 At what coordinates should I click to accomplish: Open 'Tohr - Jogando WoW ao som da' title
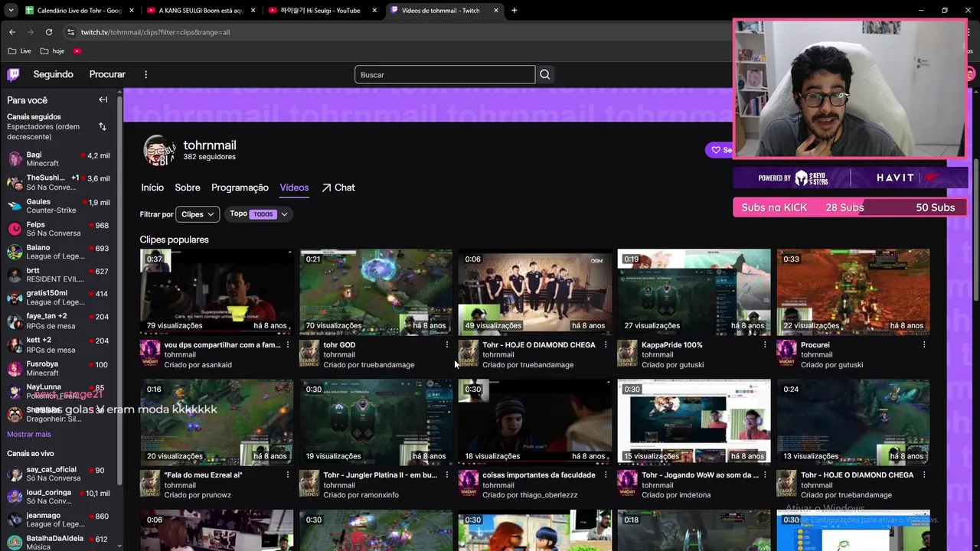tap(700, 475)
